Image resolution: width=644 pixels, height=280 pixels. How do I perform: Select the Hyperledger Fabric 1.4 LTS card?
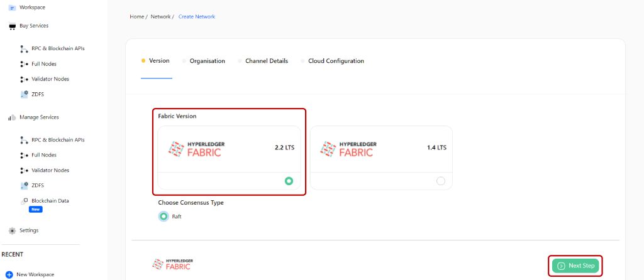(x=381, y=158)
